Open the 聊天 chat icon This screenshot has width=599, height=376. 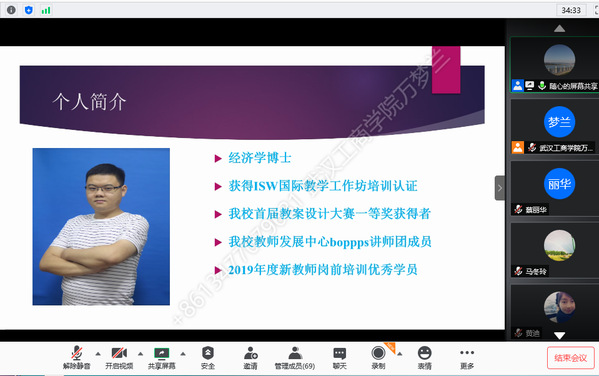pos(340,358)
